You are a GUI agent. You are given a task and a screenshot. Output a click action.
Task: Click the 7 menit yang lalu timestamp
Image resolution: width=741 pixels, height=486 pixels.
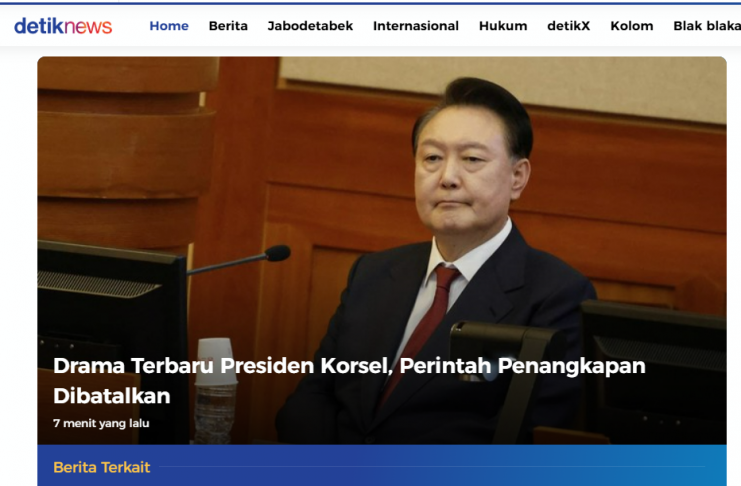pyautogui.click(x=101, y=423)
